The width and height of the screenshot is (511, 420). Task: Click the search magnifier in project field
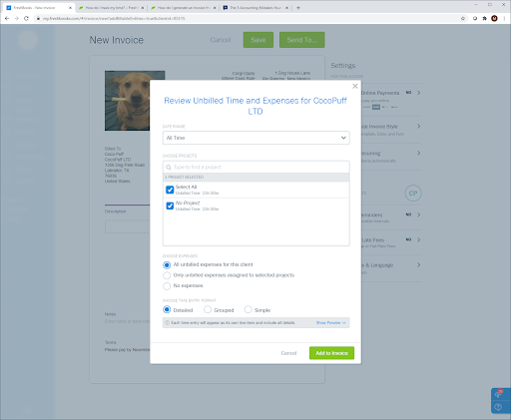[x=169, y=168]
